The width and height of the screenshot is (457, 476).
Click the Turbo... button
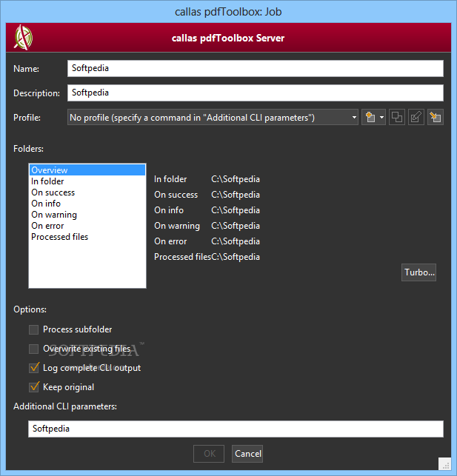(x=418, y=272)
